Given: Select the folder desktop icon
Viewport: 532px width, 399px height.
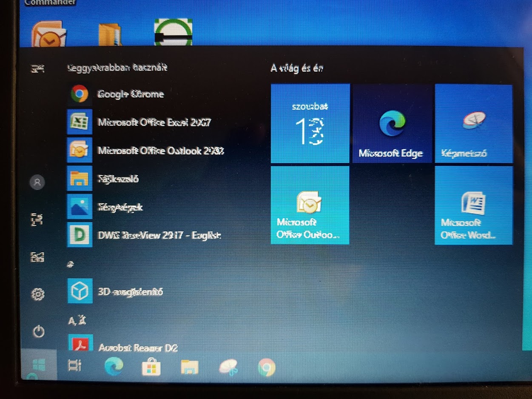Looking at the screenshot, I should click(110, 34).
